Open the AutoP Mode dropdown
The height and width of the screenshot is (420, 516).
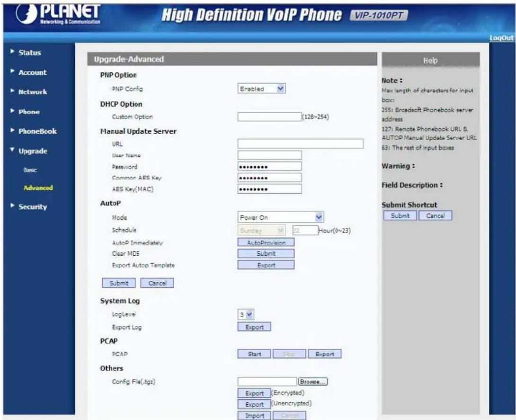[281, 217]
